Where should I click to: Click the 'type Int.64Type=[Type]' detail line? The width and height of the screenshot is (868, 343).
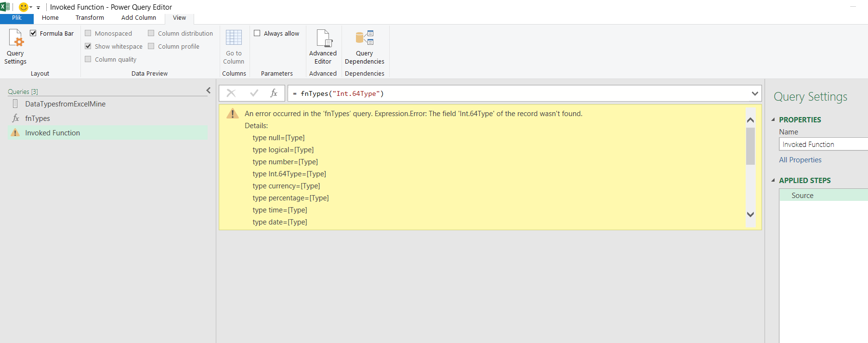pos(289,174)
